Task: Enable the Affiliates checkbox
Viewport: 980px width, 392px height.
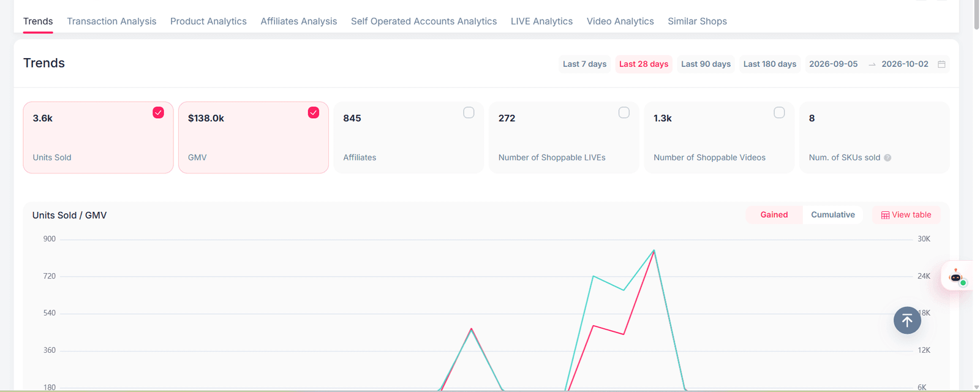Action: (469, 113)
